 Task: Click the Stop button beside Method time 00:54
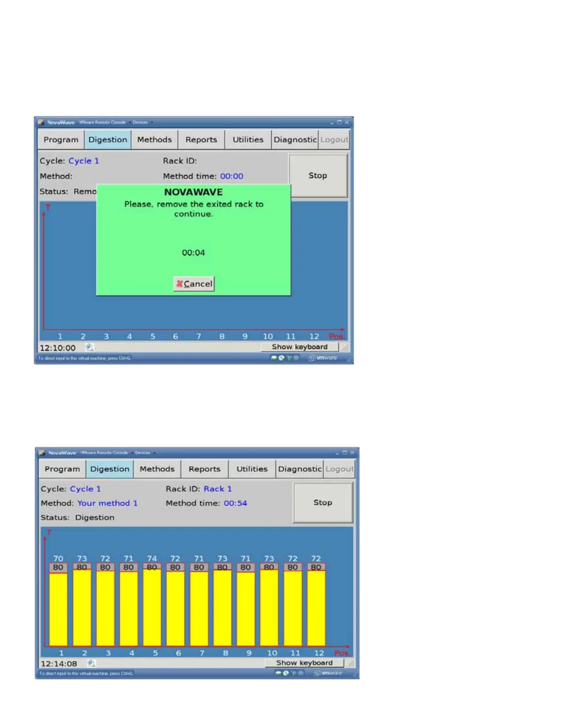click(323, 502)
